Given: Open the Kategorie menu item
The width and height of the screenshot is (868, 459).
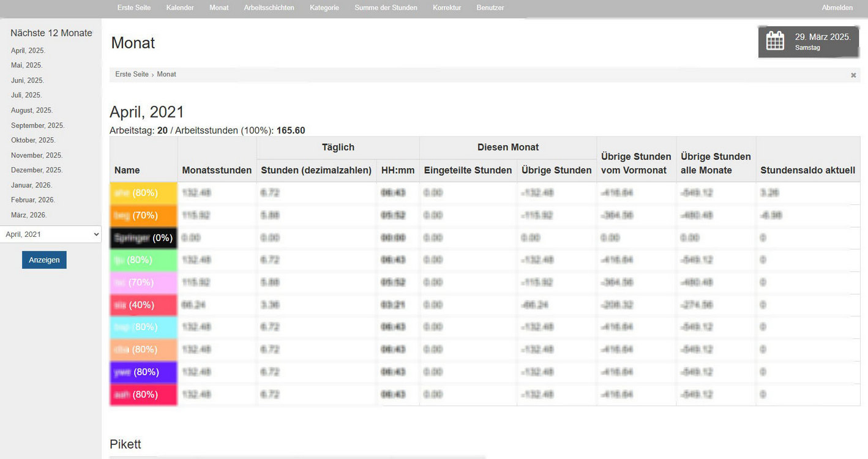Looking at the screenshot, I should coord(324,8).
